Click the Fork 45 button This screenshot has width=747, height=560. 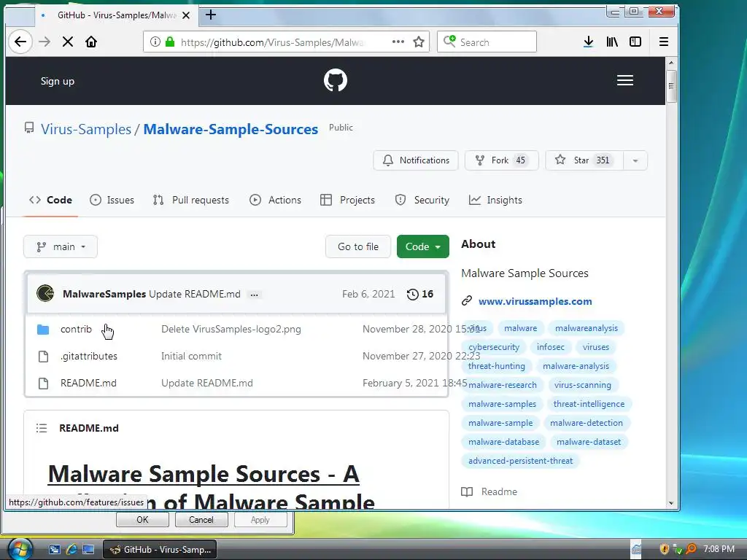click(502, 160)
